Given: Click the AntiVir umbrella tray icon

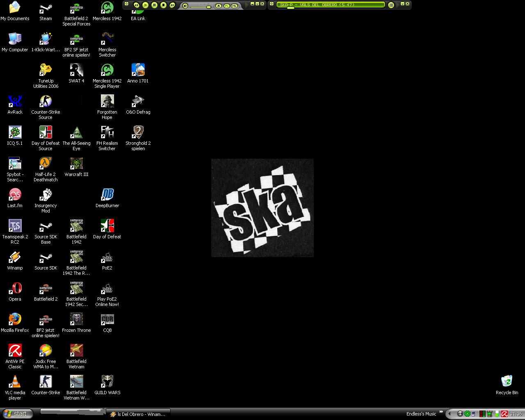Looking at the screenshot, I should point(504,414).
